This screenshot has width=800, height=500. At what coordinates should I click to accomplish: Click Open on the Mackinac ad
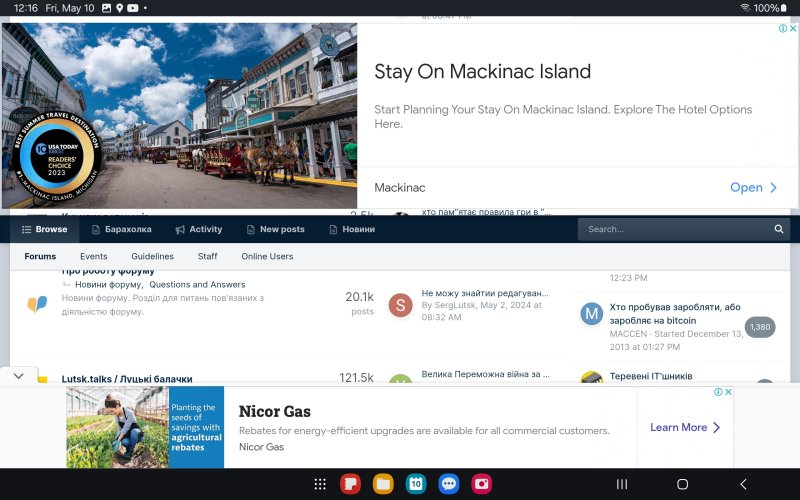[753, 188]
